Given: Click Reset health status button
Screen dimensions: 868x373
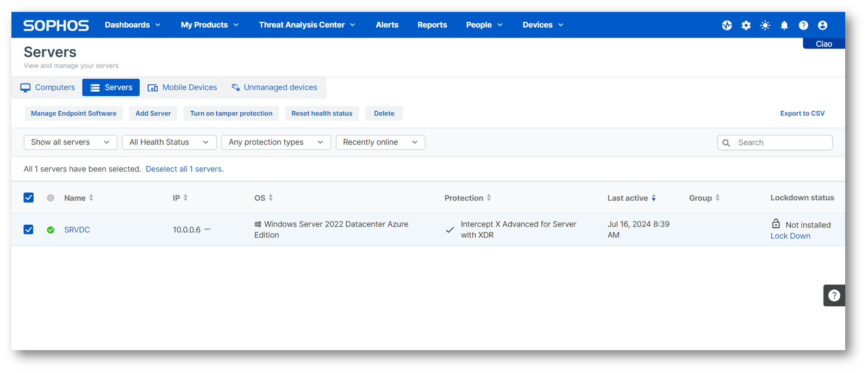Looking at the screenshot, I should coord(322,113).
